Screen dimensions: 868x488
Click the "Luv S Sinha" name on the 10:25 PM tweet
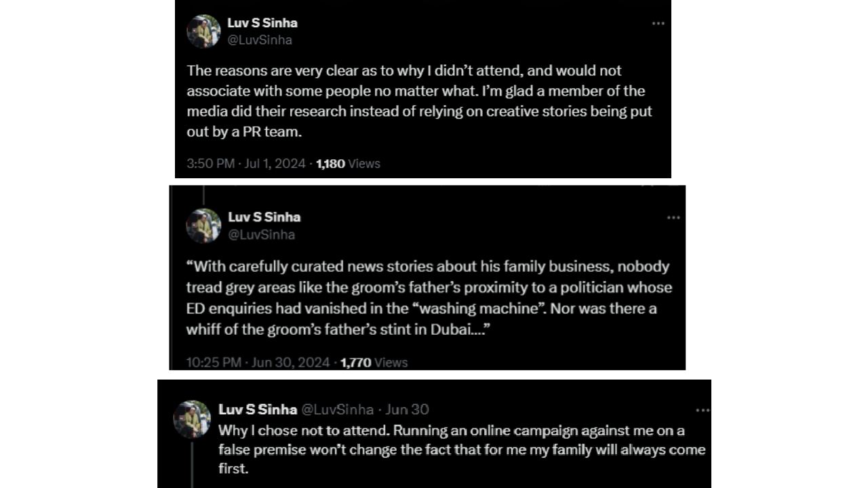pyautogui.click(x=264, y=217)
